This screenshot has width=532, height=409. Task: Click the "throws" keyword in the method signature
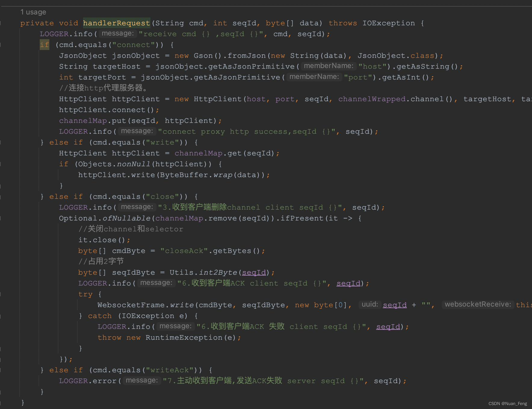(343, 23)
